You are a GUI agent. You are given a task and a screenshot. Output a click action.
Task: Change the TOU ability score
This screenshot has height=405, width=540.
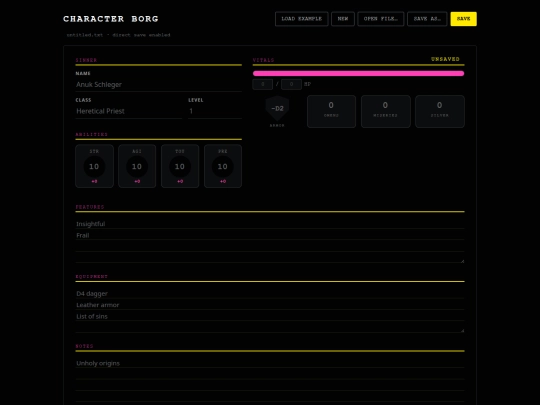pyautogui.click(x=180, y=167)
